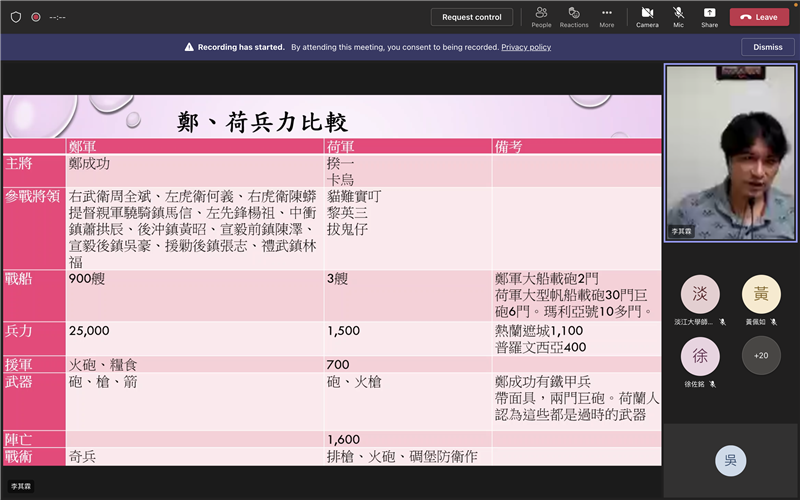Open the Privacy policy link

526,47
